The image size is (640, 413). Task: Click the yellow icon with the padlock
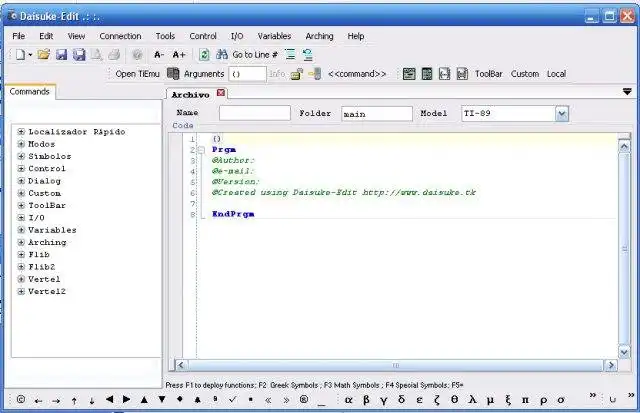pos(297,74)
